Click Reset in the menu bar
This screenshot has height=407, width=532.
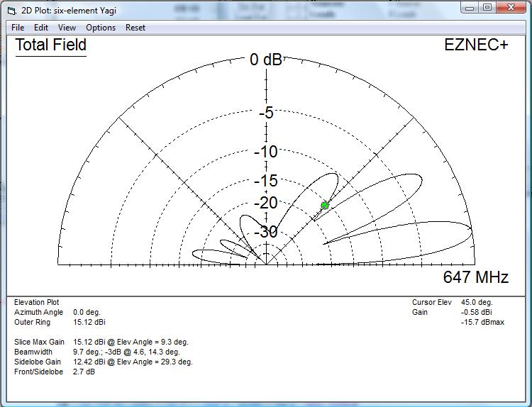click(x=135, y=28)
